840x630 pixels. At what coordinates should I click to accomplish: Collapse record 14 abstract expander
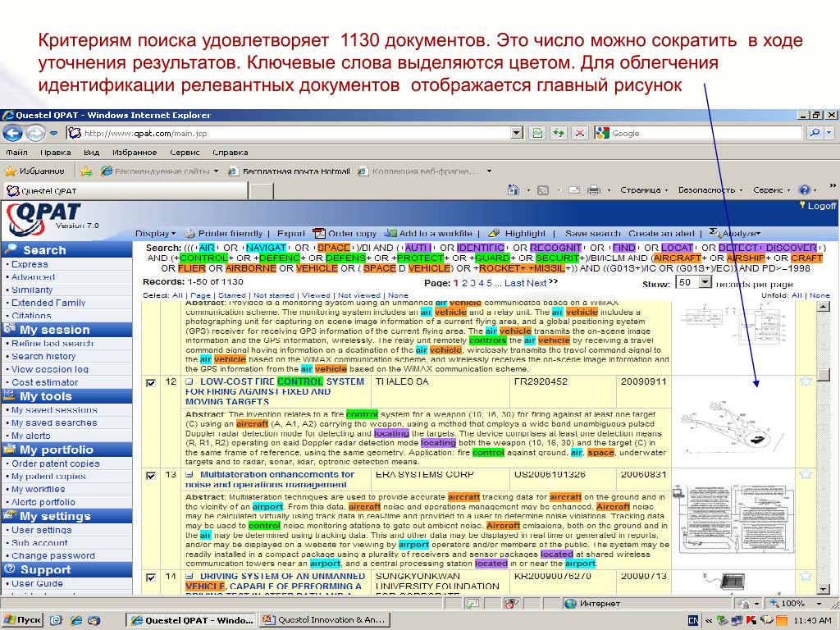(189, 577)
